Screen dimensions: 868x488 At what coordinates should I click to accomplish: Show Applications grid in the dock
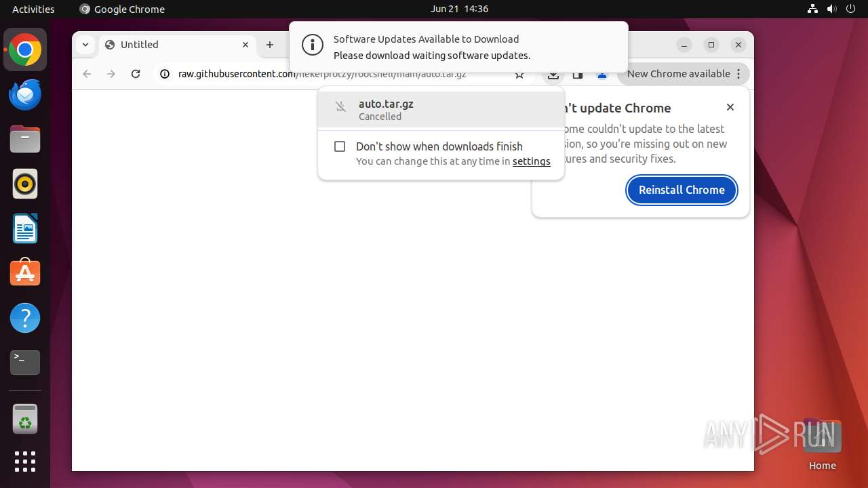[x=25, y=462]
